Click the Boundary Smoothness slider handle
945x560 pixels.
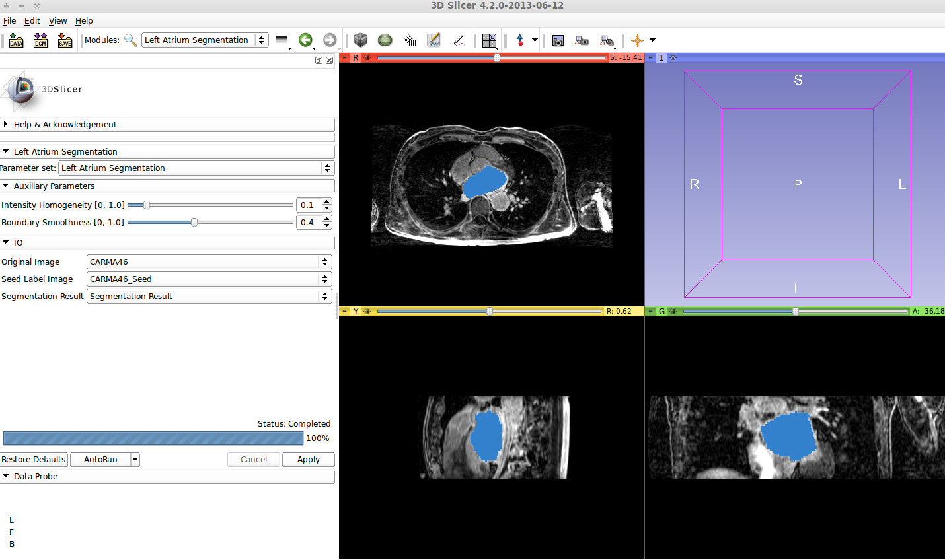coord(194,223)
